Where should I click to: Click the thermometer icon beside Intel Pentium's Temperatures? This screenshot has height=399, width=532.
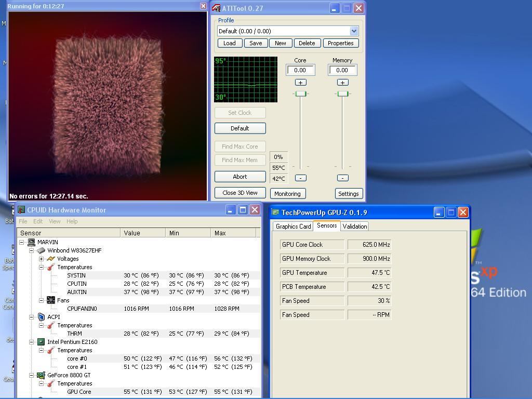click(51, 350)
